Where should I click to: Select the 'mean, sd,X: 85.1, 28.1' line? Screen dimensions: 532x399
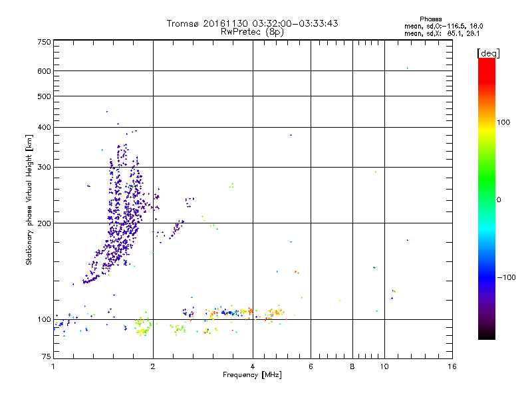[x=442, y=34]
